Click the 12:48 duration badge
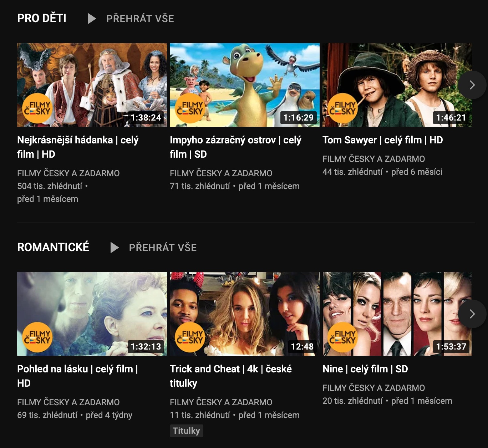This screenshot has height=448, width=488. click(x=302, y=347)
